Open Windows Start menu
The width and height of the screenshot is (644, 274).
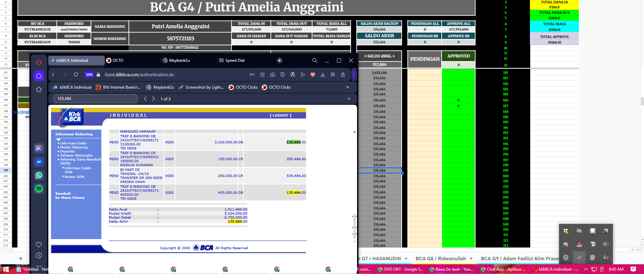click(x=6, y=269)
